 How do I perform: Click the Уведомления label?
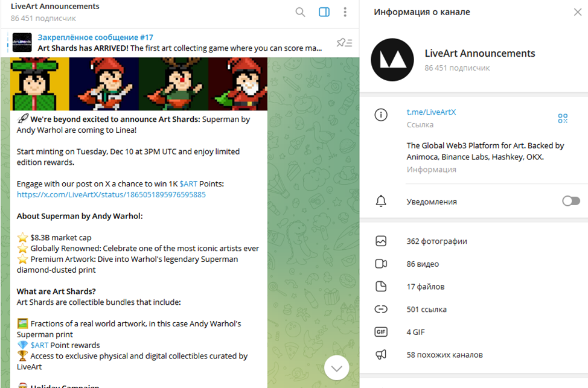pyautogui.click(x=432, y=202)
